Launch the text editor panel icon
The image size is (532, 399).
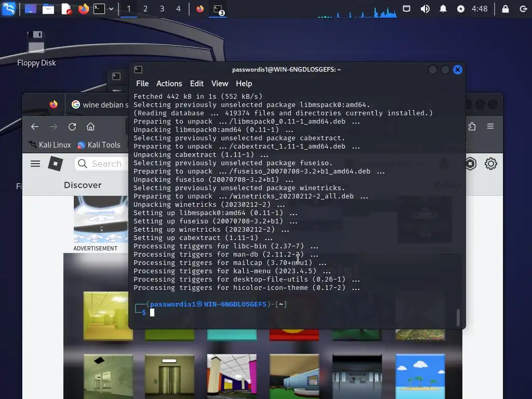click(66, 9)
